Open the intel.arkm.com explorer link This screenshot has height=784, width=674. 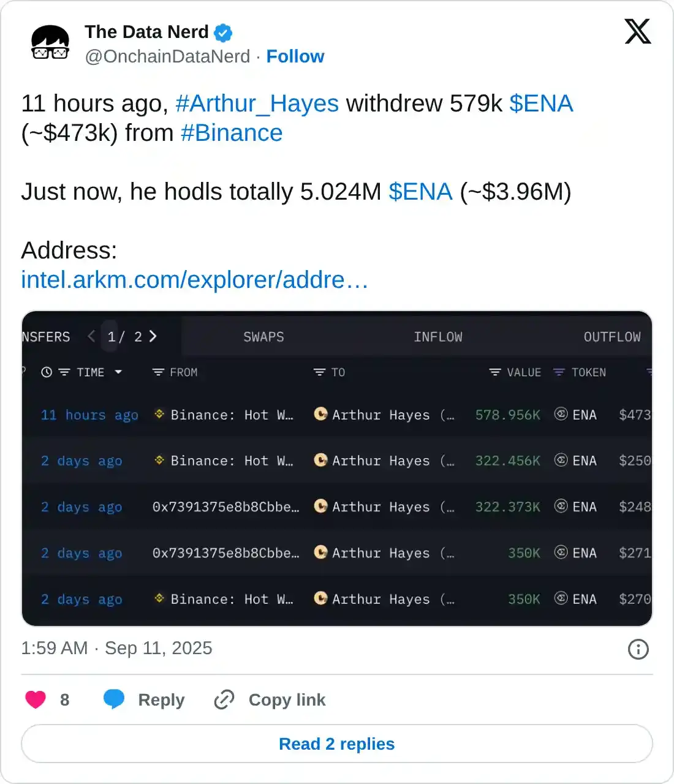pyautogui.click(x=194, y=280)
